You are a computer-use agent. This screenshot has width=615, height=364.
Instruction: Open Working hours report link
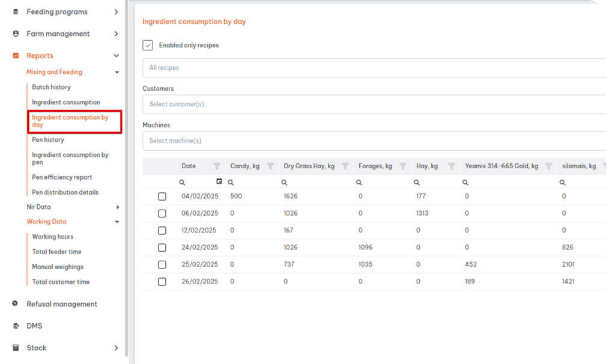click(x=53, y=237)
